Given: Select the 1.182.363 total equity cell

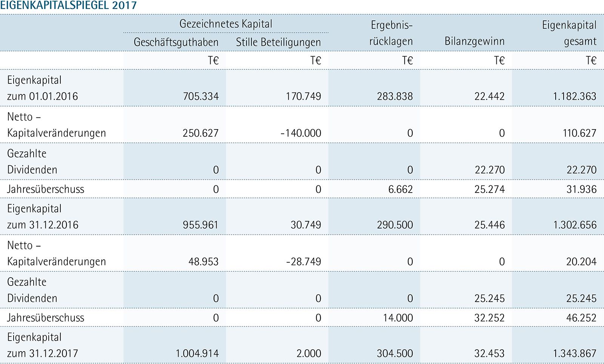Looking at the screenshot, I should tap(575, 96).
